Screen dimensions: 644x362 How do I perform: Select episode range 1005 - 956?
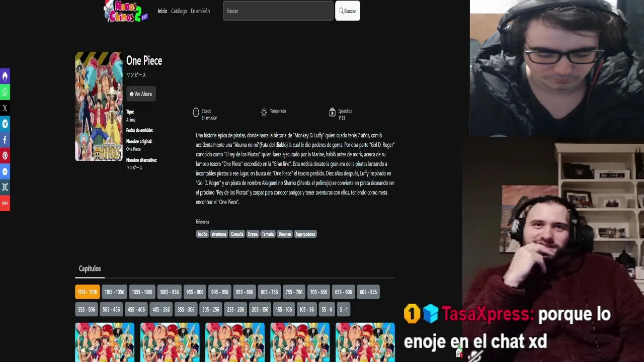click(x=169, y=292)
